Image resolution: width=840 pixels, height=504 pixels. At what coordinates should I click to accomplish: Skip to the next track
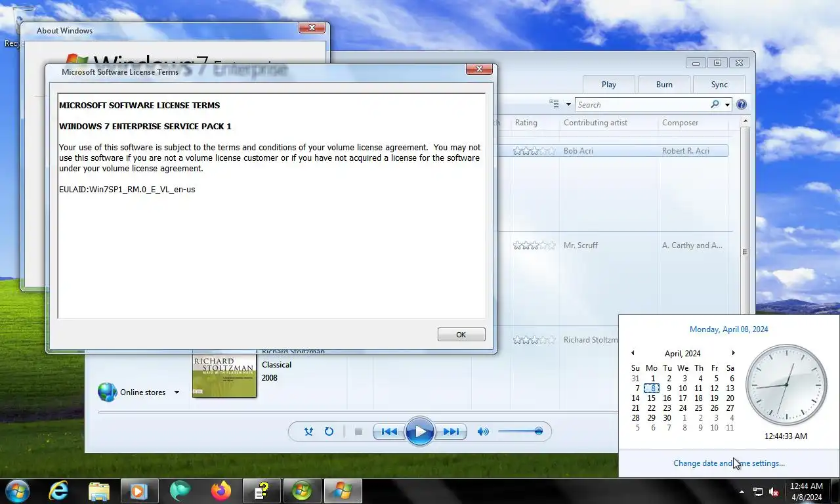[451, 431]
